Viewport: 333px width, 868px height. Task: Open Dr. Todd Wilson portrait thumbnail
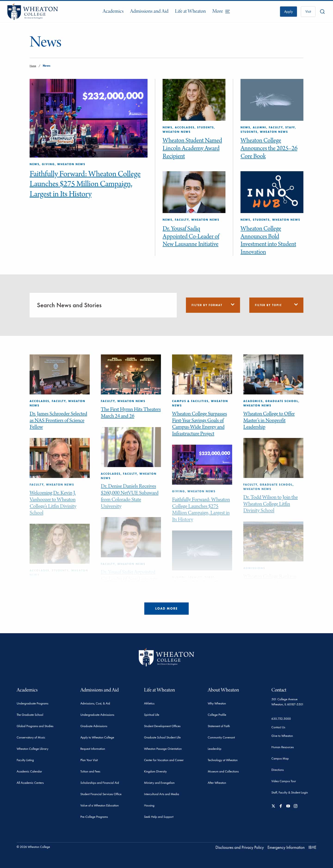273,458
